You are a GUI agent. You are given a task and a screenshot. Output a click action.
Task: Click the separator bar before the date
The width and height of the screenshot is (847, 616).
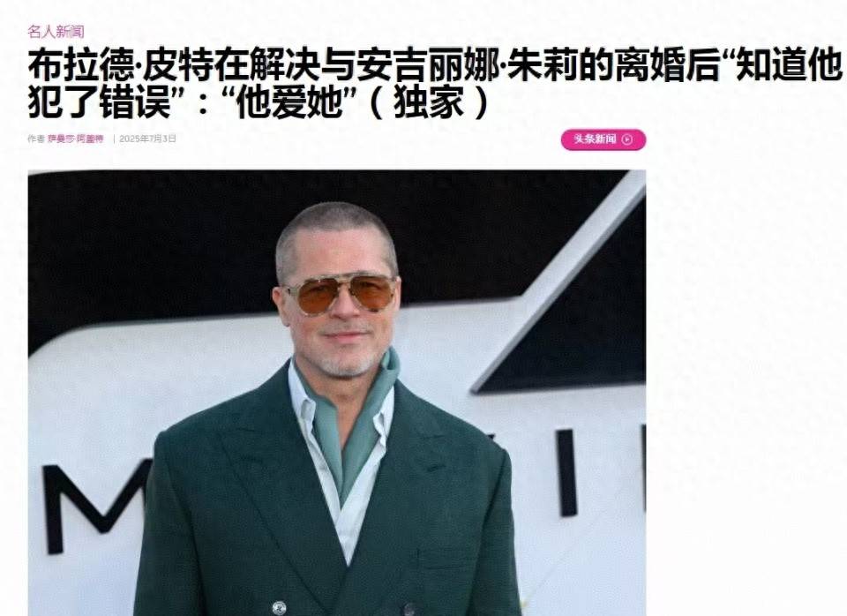pyautogui.click(x=114, y=139)
